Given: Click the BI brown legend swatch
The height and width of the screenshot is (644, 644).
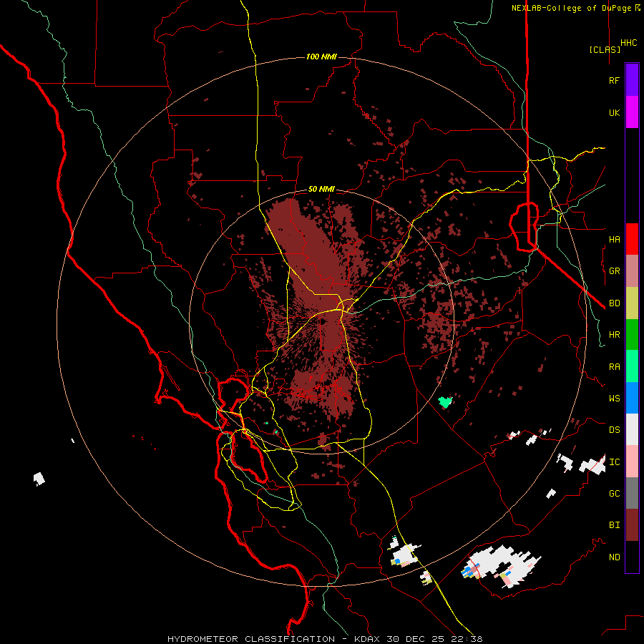Looking at the screenshot, I should click(632, 525).
